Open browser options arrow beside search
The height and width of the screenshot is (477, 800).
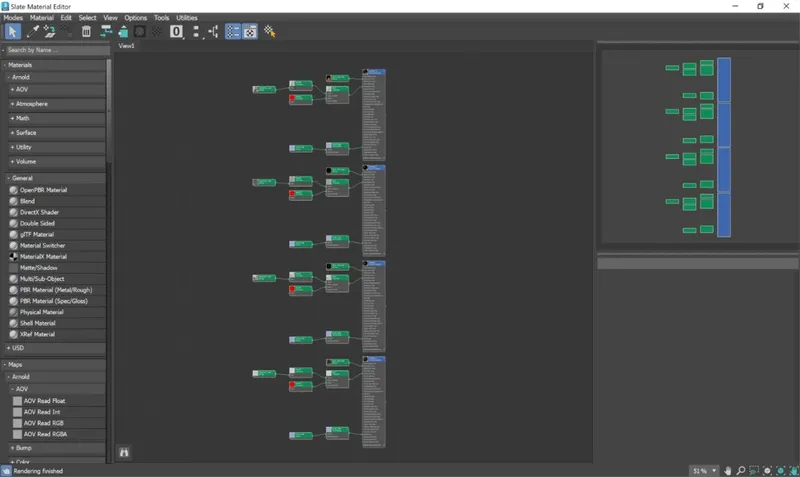3,50
